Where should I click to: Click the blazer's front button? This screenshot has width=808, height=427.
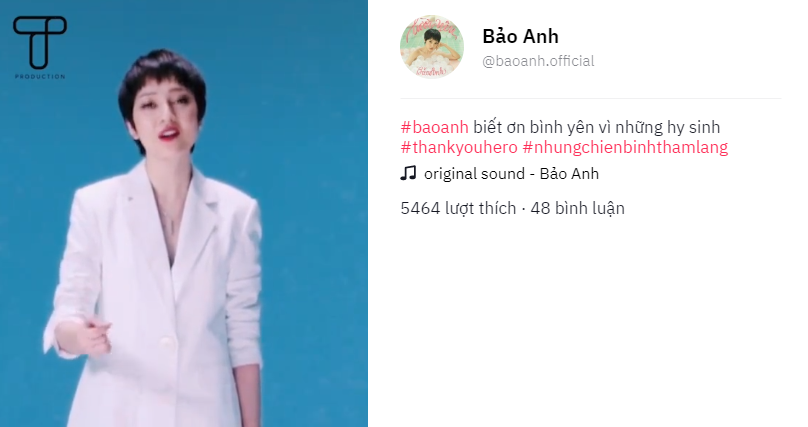165,340
